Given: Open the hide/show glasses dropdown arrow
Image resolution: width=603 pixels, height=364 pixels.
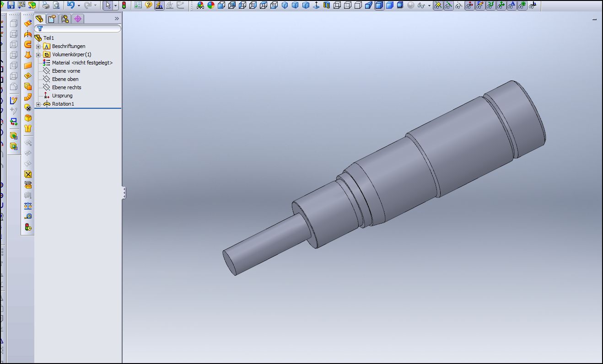Looking at the screenshot, I should coord(429,5).
